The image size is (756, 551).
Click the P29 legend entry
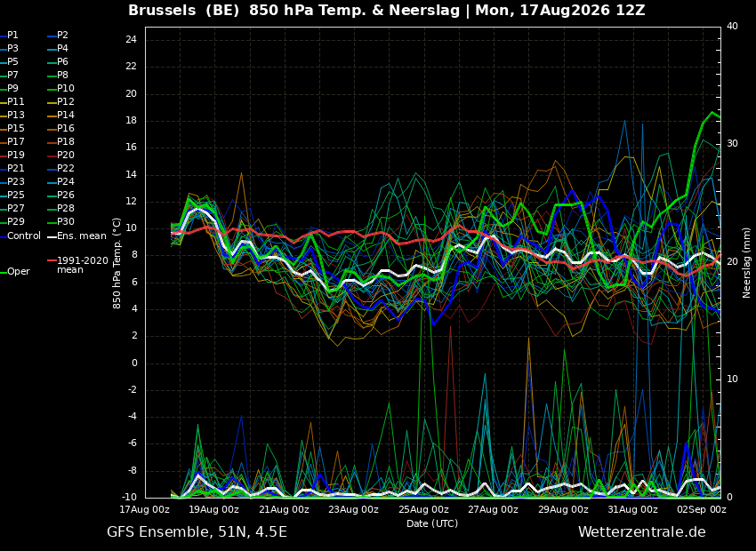click(x=12, y=221)
